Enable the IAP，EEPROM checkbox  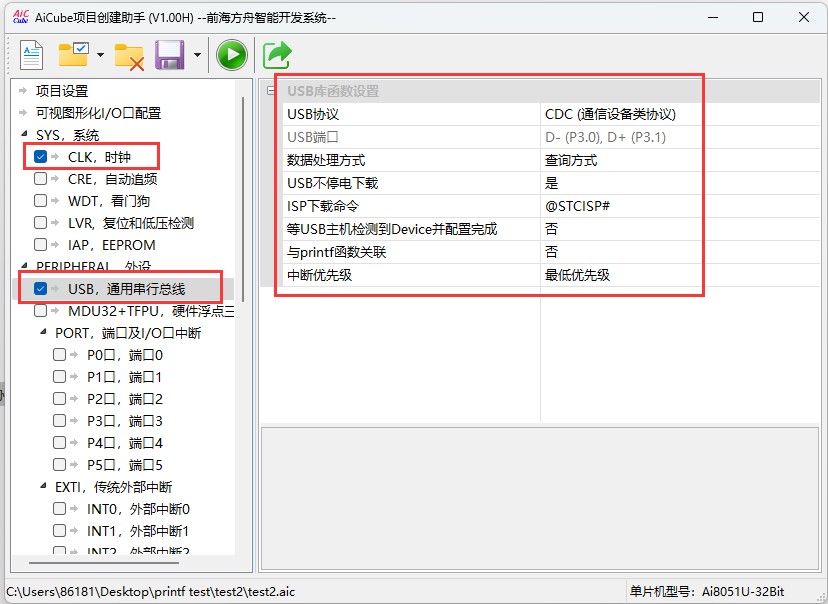coord(40,244)
